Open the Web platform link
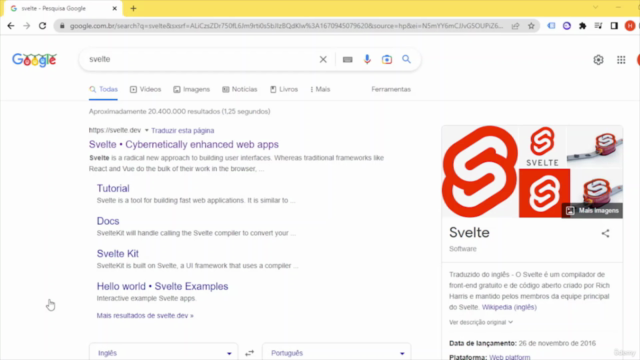The width and height of the screenshot is (640, 360). [x=509, y=357]
